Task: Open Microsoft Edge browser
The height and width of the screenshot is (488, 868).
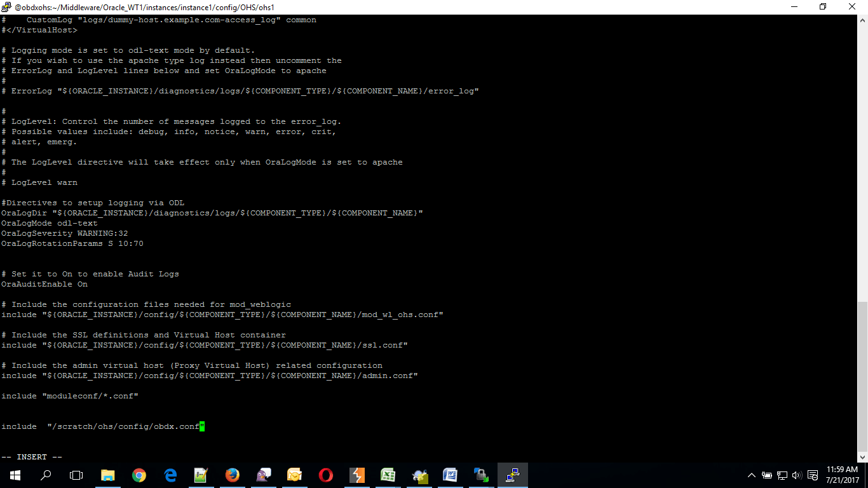Action: [x=169, y=474]
